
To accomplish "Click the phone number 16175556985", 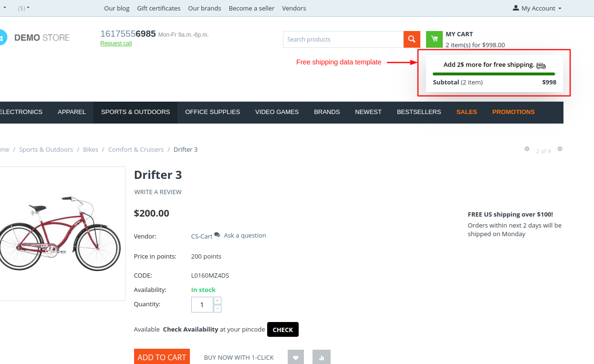I will click(x=128, y=34).
